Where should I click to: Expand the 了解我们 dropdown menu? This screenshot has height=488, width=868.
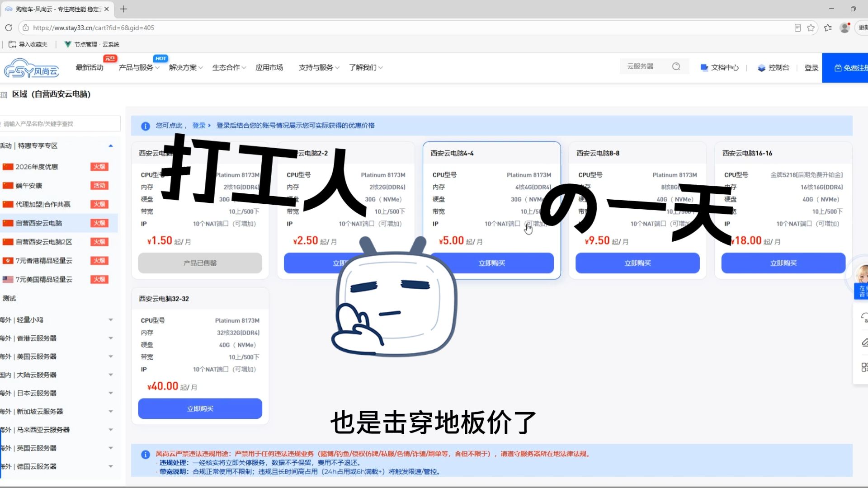coord(366,67)
